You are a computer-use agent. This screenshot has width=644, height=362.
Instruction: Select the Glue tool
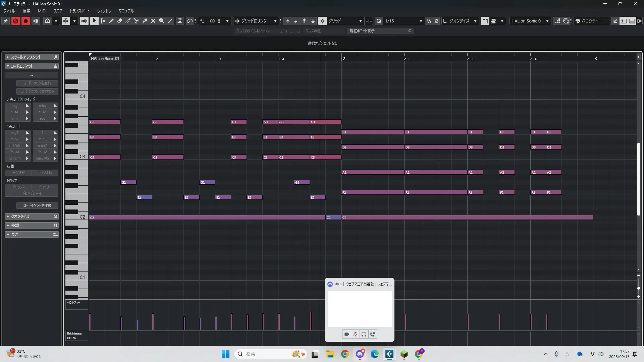(145, 21)
